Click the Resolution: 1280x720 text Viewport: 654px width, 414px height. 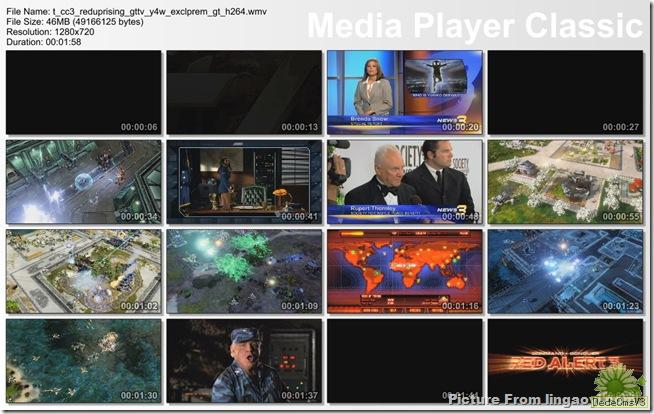[x=50, y=32]
